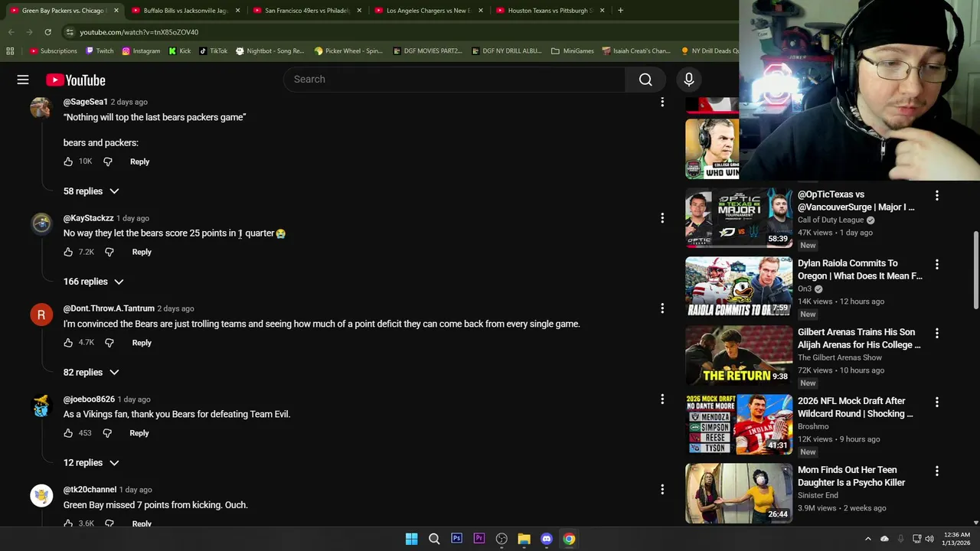The image size is (980, 551).
Task: Click the @Dont.Throw.A.Tantrum red R avatar
Action: tap(41, 315)
